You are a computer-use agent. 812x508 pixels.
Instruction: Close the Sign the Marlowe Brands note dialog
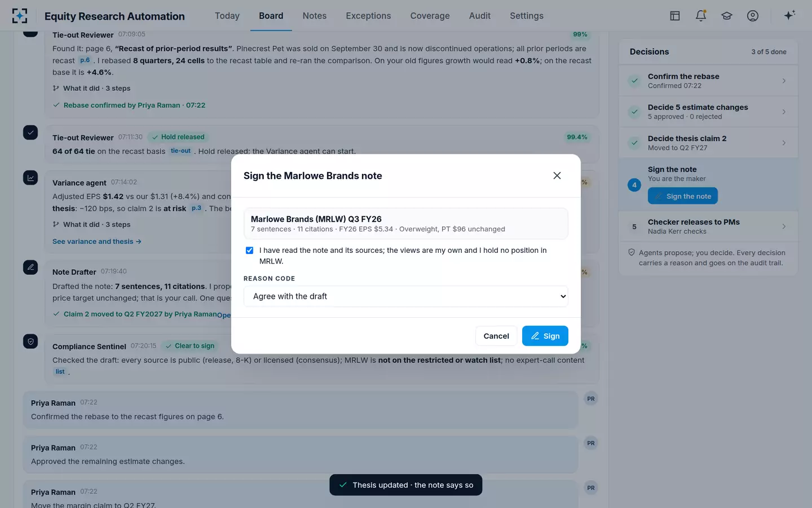(x=557, y=176)
